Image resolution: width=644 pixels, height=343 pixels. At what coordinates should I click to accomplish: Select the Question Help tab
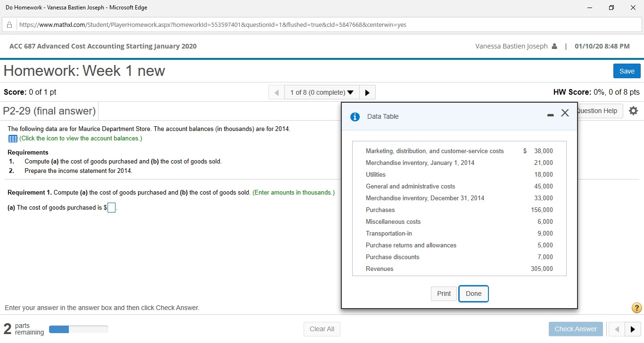[x=596, y=111]
